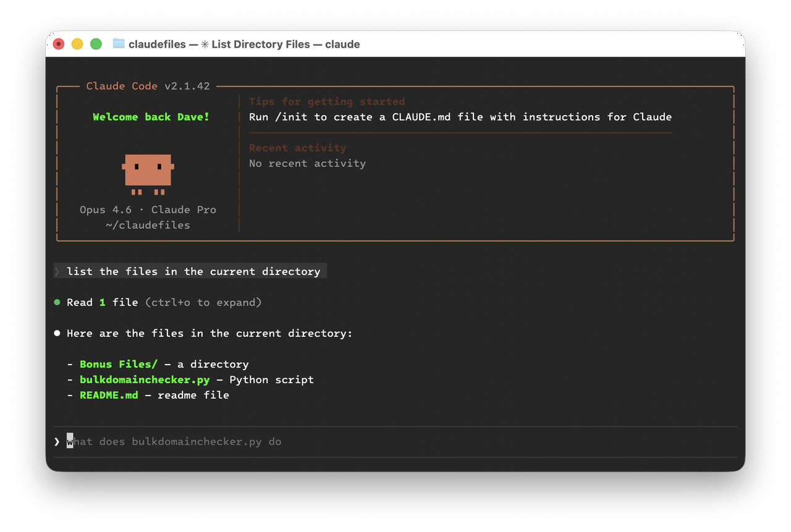The width and height of the screenshot is (791, 532).
Task: Click the folder icon in title bar
Action: (x=119, y=44)
